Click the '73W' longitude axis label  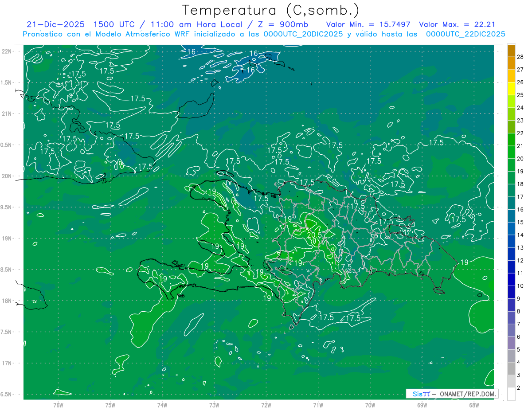[x=214, y=405]
